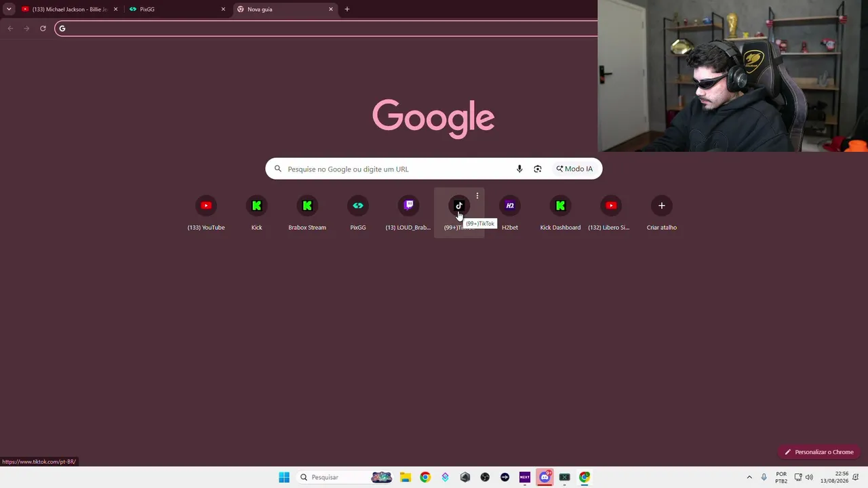868x488 pixels.
Task: Click Personalizar o Chrome
Action: pyautogui.click(x=819, y=452)
